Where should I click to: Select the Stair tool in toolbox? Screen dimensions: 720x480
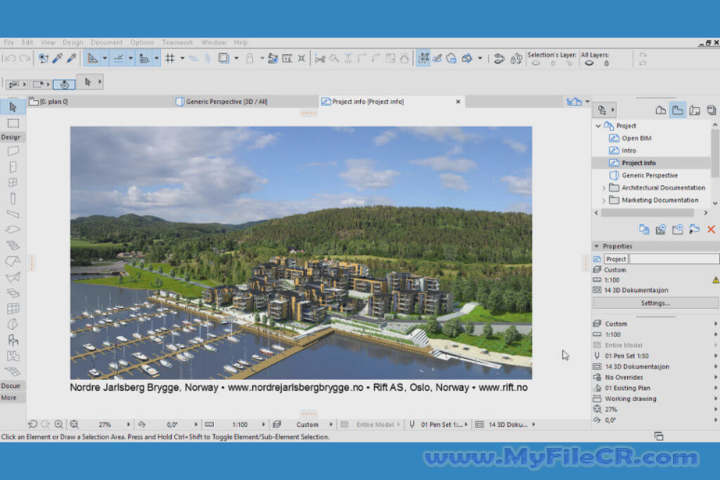tap(13, 245)
